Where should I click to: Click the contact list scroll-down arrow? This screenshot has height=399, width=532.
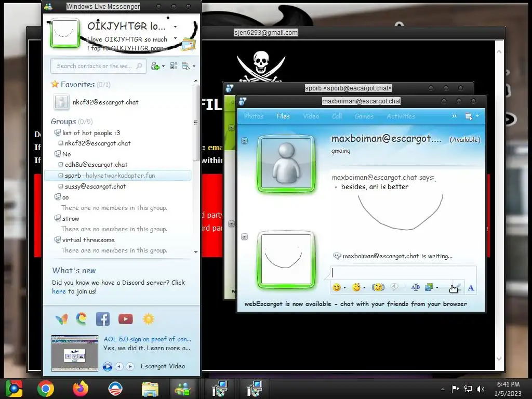pos(196,252)
